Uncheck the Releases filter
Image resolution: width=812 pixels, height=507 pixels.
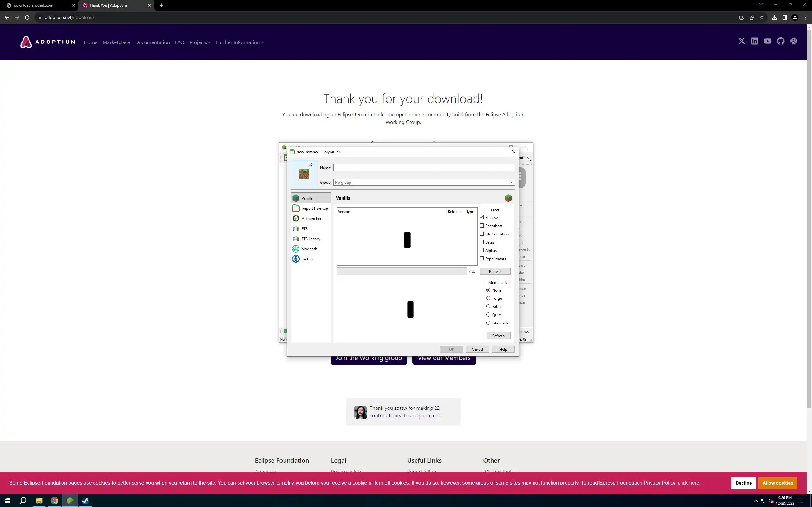pyautogui.click(x=482, y=218)
